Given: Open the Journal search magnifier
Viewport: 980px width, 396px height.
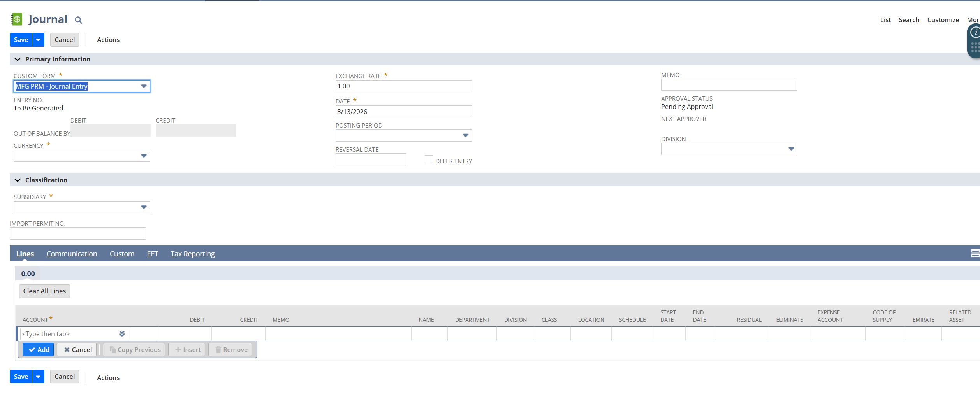Looking at the screenshot, I should (x=78, y=20).
